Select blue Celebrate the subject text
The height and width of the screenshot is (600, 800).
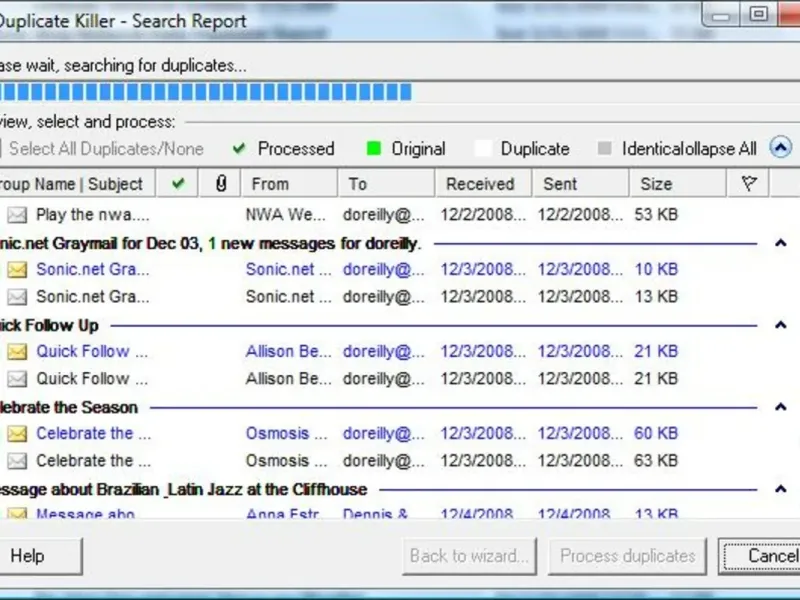(x=93, y=434)
